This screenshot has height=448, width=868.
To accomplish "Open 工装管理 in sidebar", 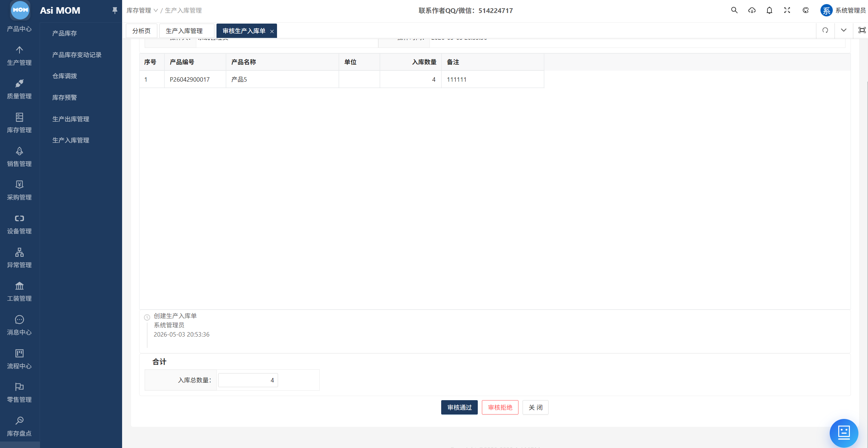I will [19, 292].
